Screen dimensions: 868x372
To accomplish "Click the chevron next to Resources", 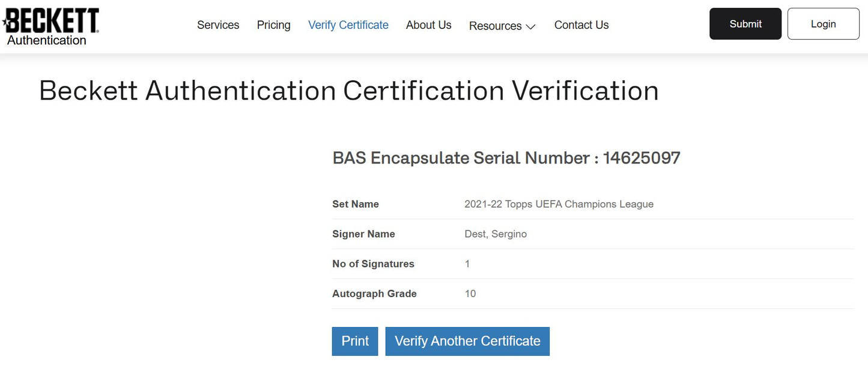I will pos(530,27).
